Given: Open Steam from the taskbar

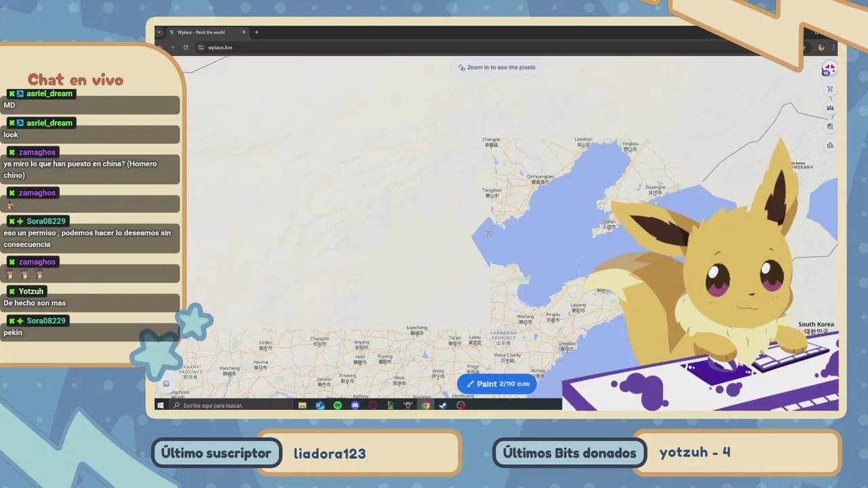Looking at the screenshot, I should 443,405.
